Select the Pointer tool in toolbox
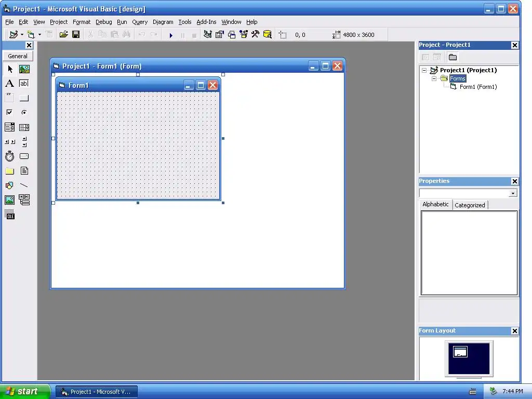 coord(10,69)
